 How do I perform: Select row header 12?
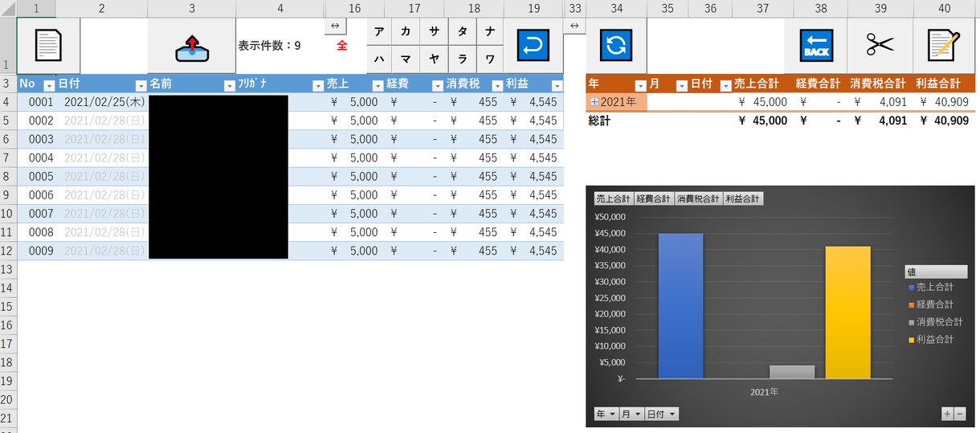(x=8, y=251)
